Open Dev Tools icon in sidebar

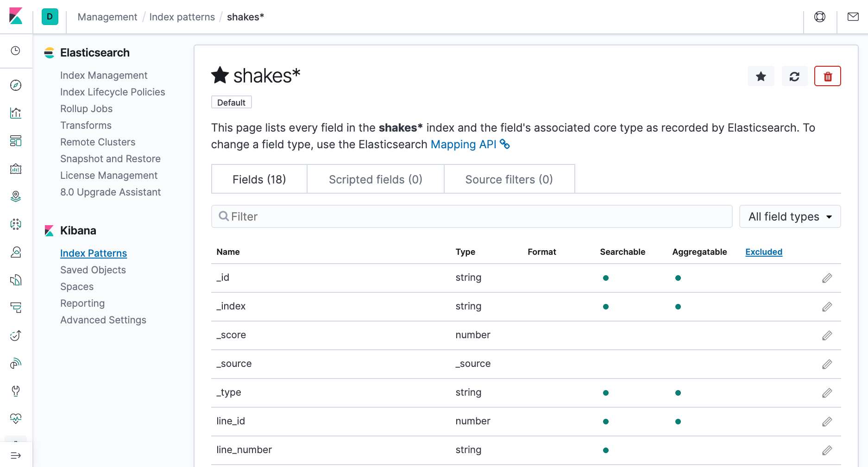pos(16,391)
